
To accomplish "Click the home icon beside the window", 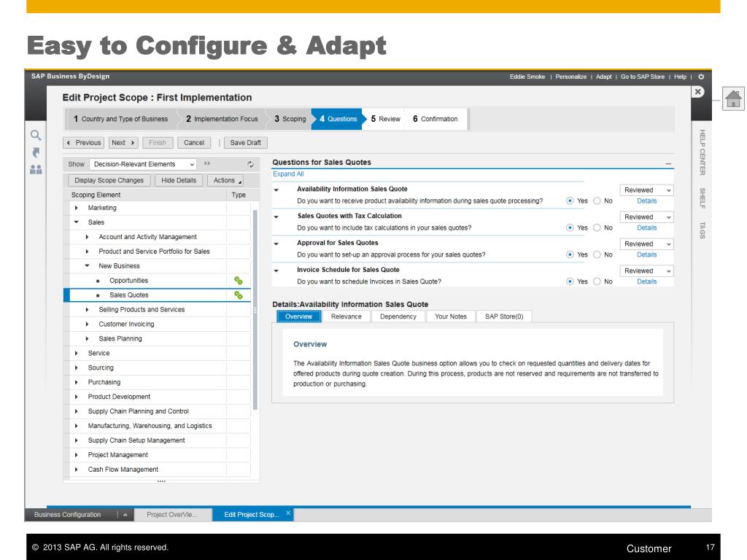I will point(733,99).
